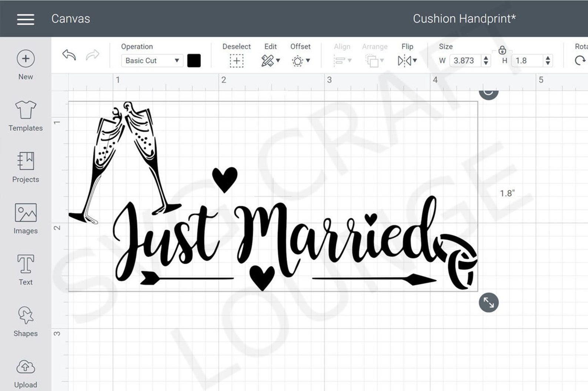Expand the Operation Basic Cut dropdown
This screenshot has width=588, height=391.
(152, 61)
